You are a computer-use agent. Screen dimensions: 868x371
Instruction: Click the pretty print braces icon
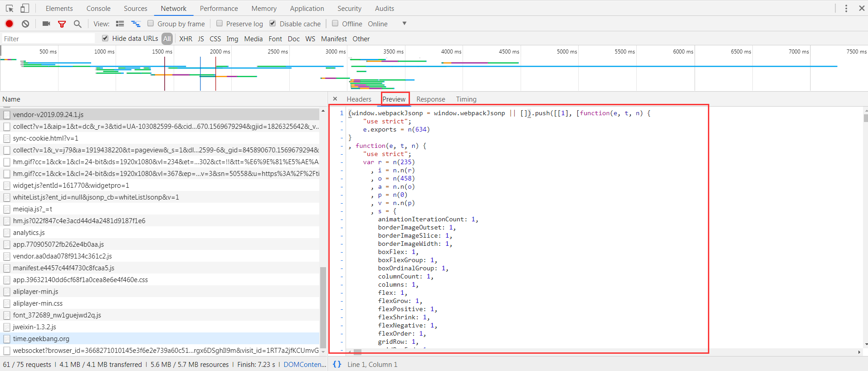tap(337, 364)
